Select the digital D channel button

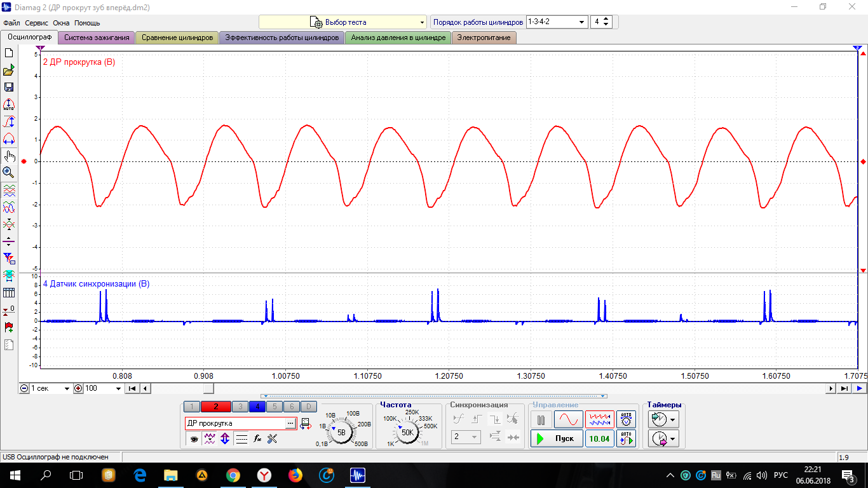(x=308, y=407)
